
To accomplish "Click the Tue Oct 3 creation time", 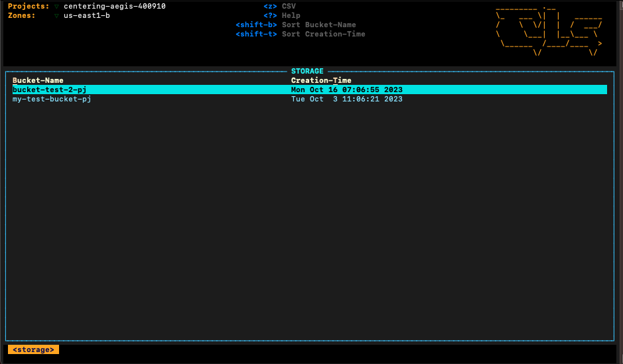I will (346, 99).
